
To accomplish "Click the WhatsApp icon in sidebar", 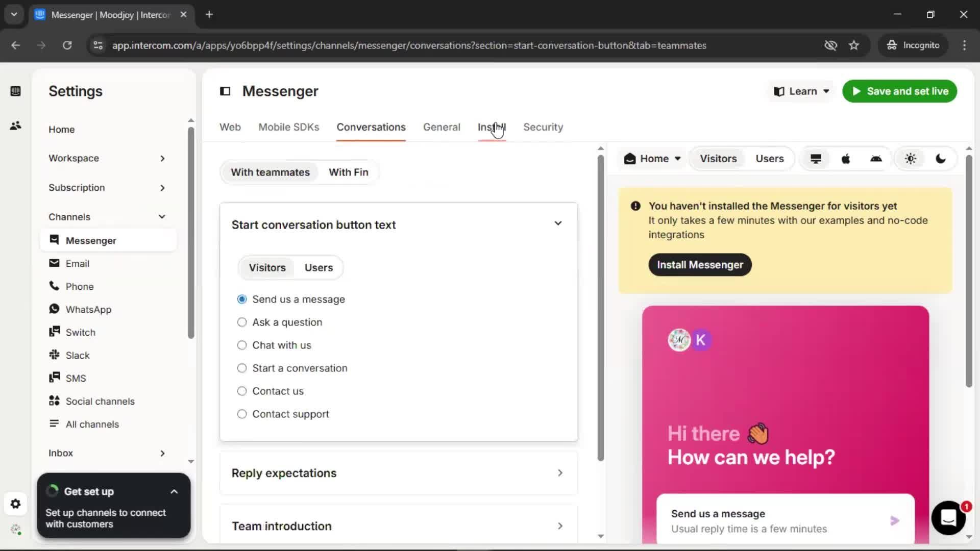I will [54, 309].
